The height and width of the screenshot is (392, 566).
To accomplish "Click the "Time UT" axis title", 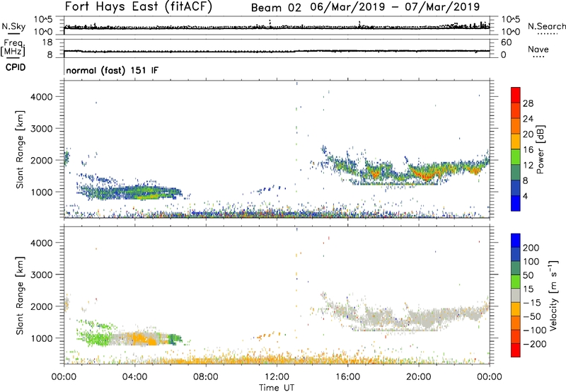I will tap(277, 388).
